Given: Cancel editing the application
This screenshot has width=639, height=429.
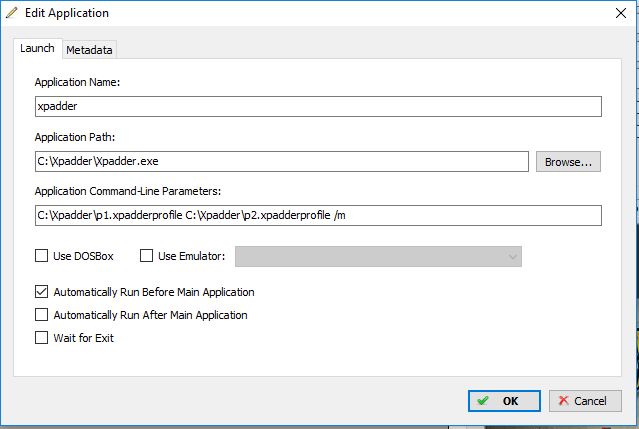Looking at the screenshot, I should (585, 401).
